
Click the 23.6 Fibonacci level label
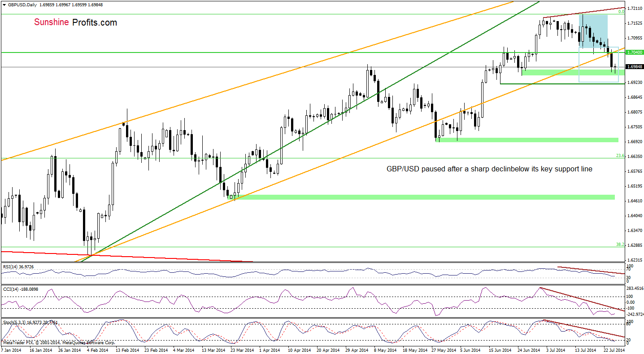620,156
